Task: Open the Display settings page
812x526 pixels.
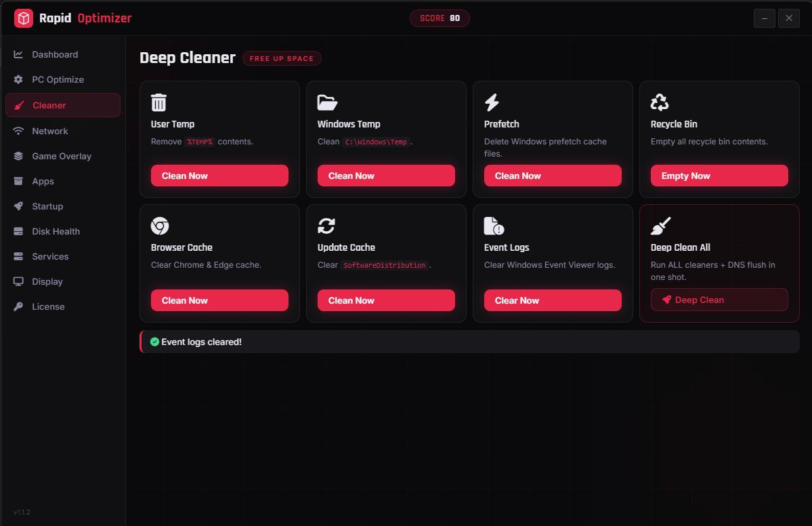Action: click(x=63, y=281)
